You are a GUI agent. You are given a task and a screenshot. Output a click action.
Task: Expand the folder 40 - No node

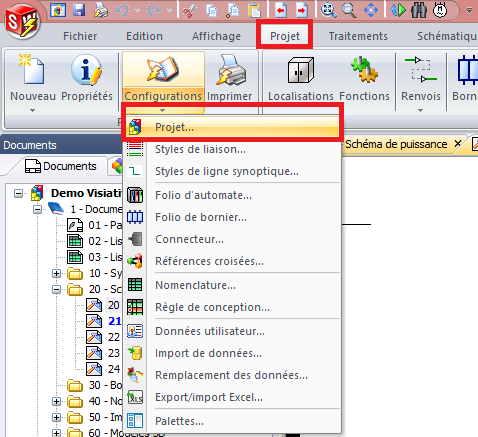pos(56,401)
